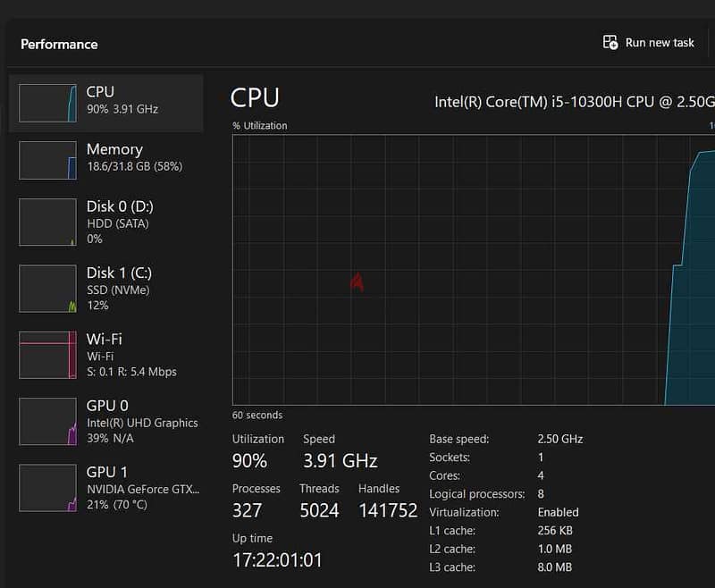Open GPU 1 NVIDIA GeForce entry
Image resolution: width=715 pixels, height=588 pixels.
[105, 488]
